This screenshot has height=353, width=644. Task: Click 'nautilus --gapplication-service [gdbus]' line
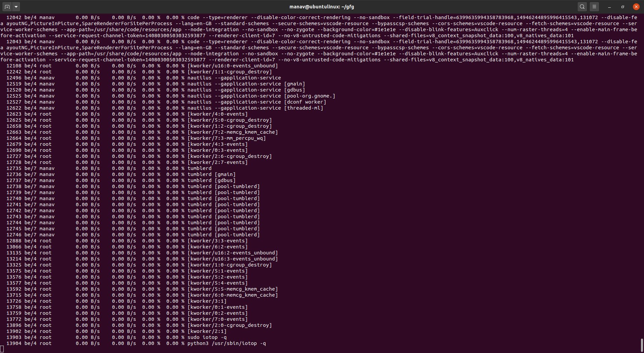pos(246,90)
